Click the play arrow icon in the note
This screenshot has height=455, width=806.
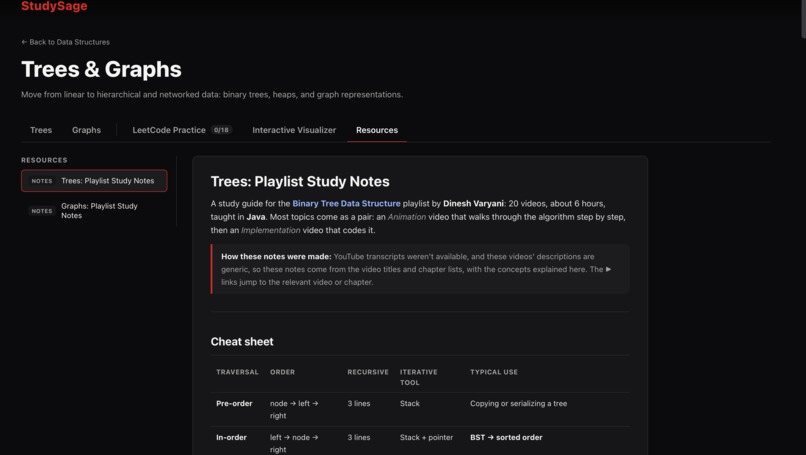click(609, 269)
